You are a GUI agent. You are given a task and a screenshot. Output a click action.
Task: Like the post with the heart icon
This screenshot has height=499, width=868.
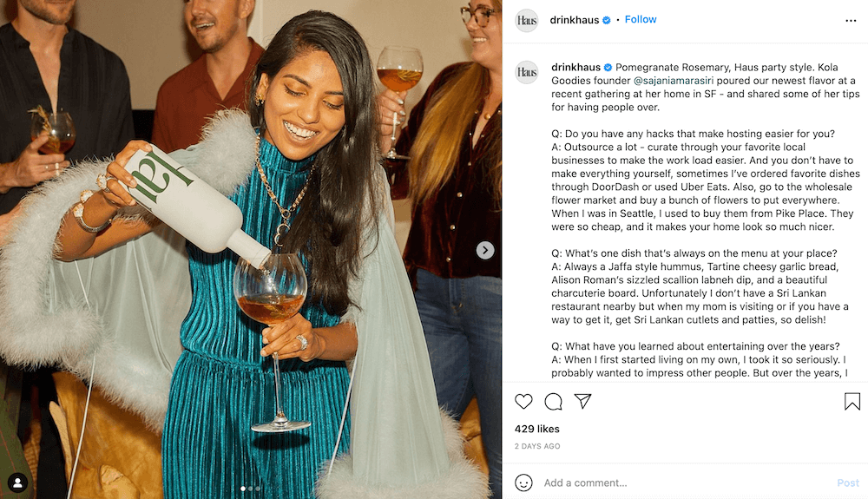tap(523, 401)
